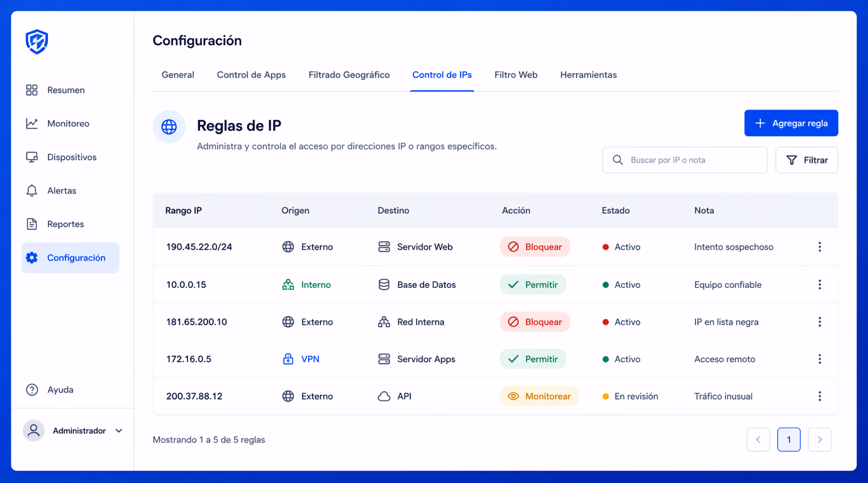The image size is (868, 483).
Task: Click the note Intento sospechoso
Action: click(x=734, y=247)
